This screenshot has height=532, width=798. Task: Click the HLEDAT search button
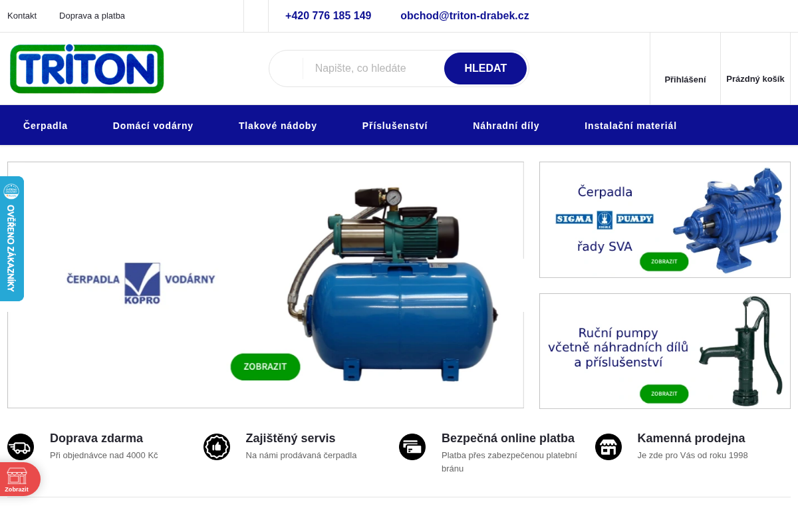point(485,68)
